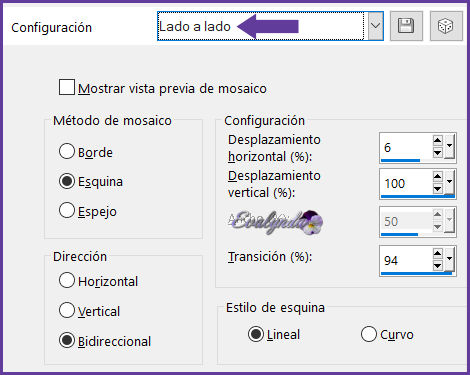
Task: Click the Transición blue slider bar
Action: coord(416,273)
